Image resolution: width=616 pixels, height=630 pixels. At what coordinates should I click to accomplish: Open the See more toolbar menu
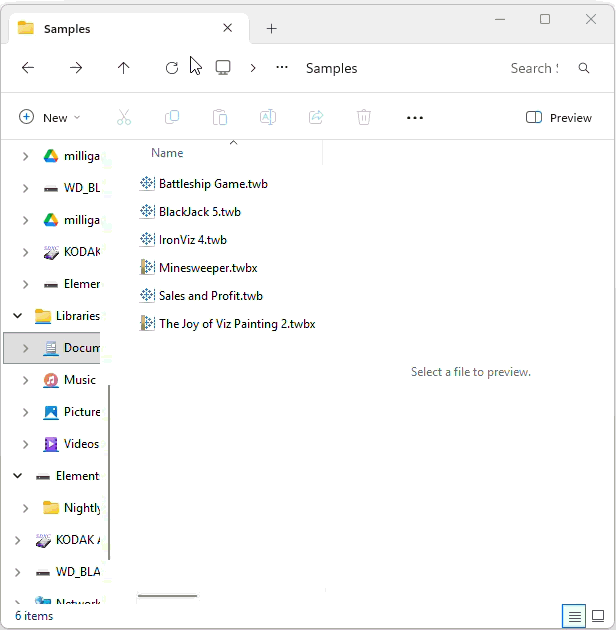click(415, 118)
